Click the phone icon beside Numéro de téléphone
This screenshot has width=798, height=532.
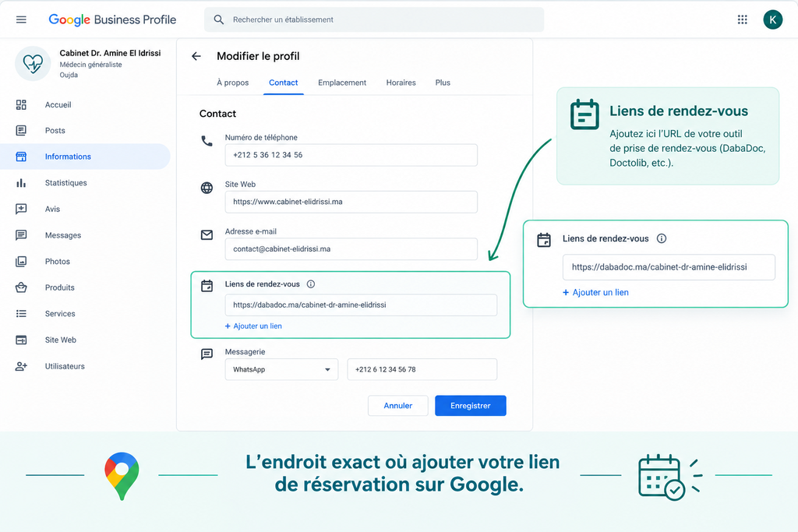click(207, 141)
